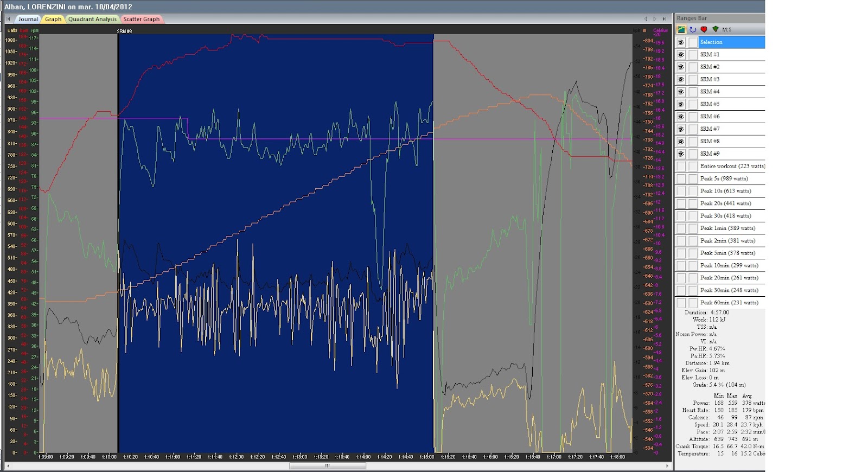Select the red heart rate ranges icon
Viewport: 868px width, 472px height.
pos(704,29)
